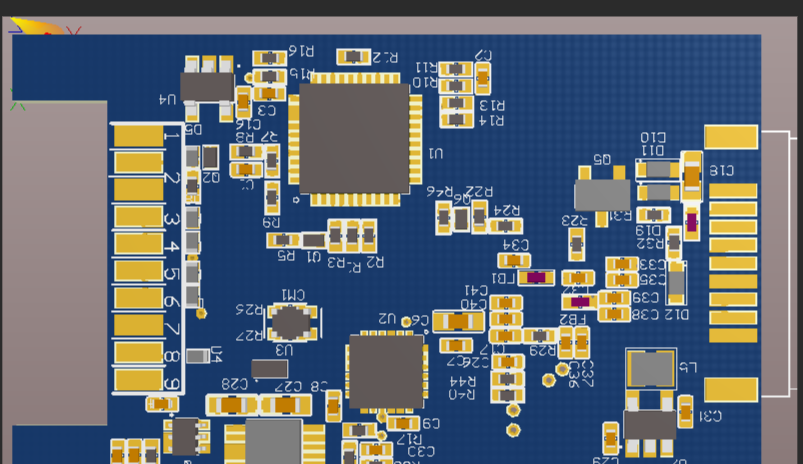This screenshot has height=464, width=803.
Task: Select the top large pad of right connector
Action: point(731,136)
